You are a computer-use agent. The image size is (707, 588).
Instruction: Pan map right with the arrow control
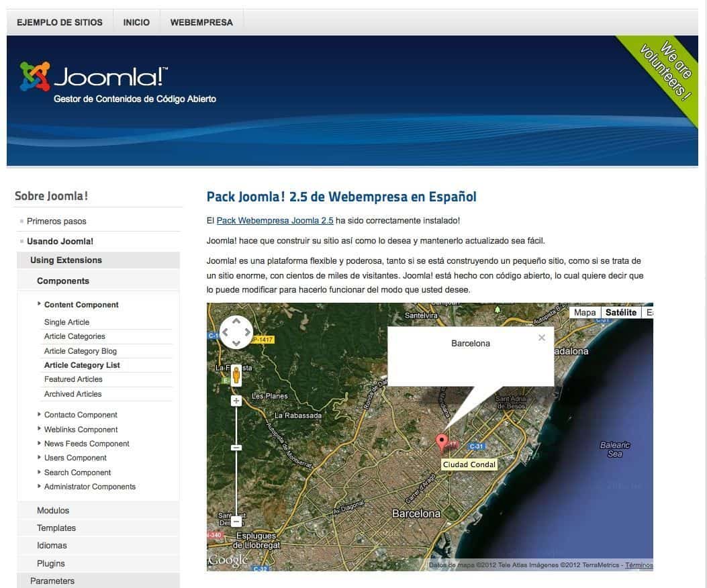(247, 332)
